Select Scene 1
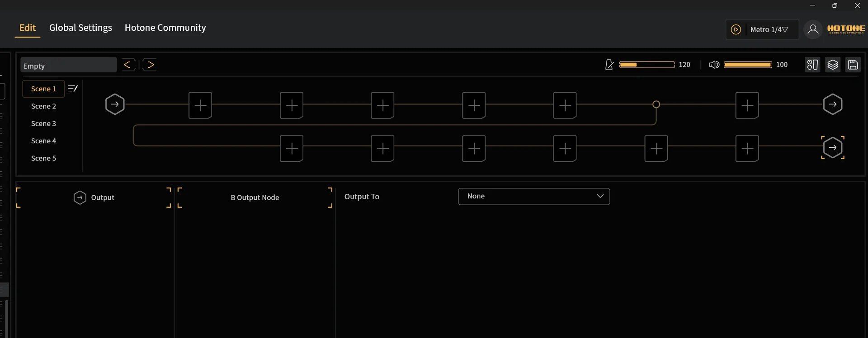This screenshot has width=868, height=338. (43, 89)
